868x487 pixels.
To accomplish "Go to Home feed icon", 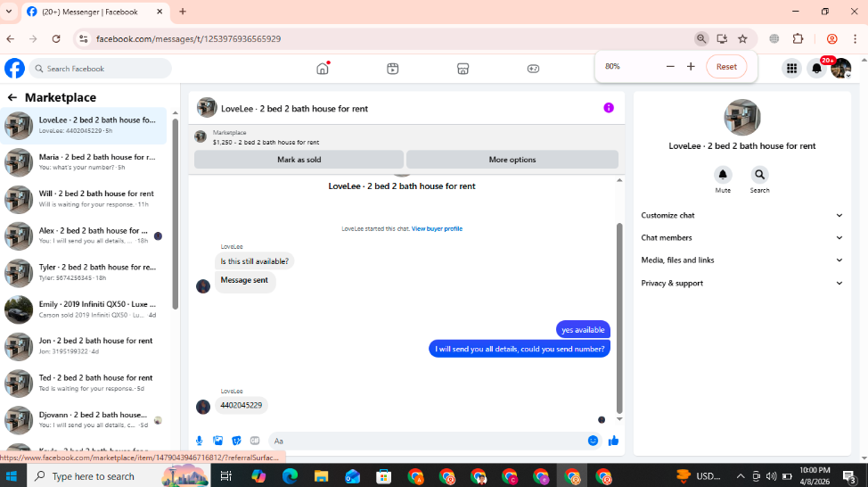I will coord(323,68).
